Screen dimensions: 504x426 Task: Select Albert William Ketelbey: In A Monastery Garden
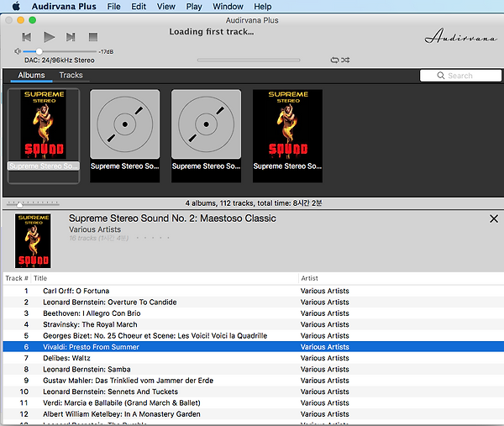coord(254,414)
